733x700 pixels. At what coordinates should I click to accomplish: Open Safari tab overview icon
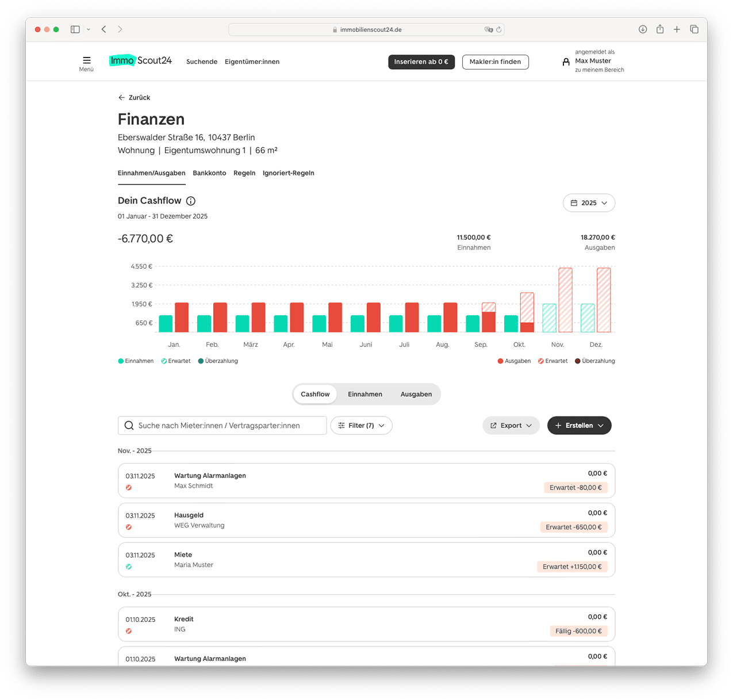point(694,29)
